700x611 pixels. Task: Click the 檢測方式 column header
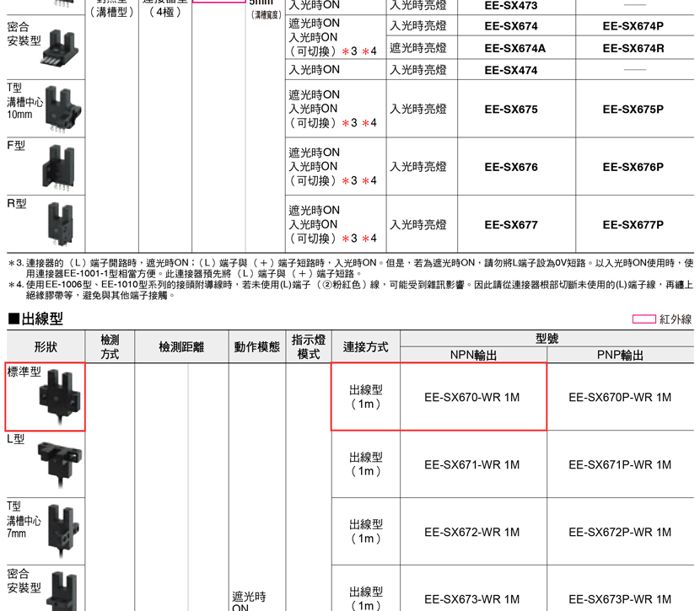point(110,347)
